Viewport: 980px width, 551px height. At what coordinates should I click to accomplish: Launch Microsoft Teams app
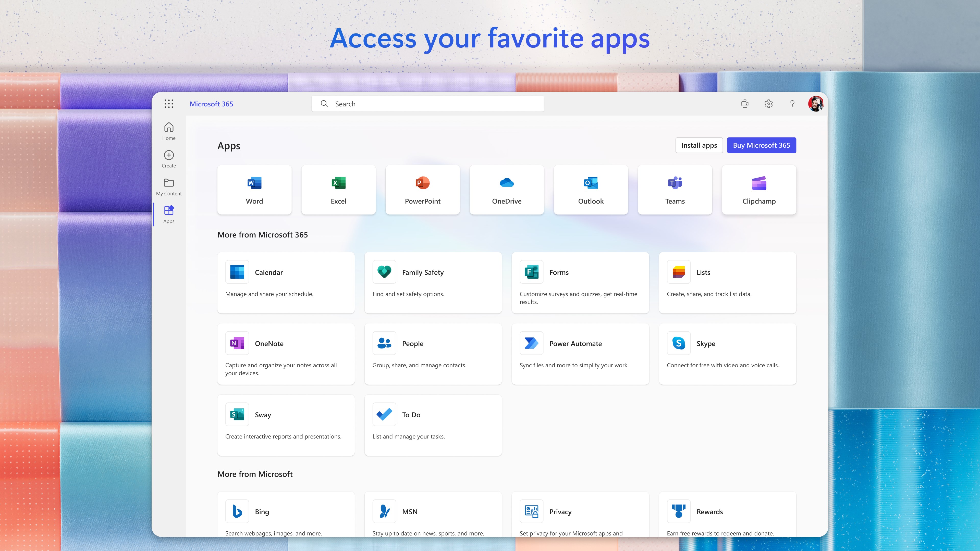pyautogui.click(x=675, y=190)
